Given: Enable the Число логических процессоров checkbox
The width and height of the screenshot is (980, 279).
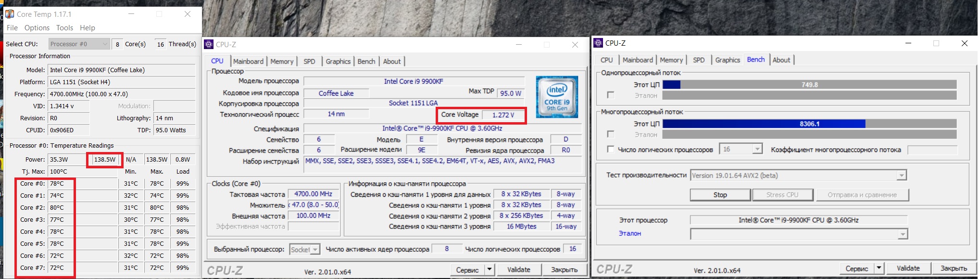Looking at the screenshot, I should pyautogui.click(x=611, y=150).
